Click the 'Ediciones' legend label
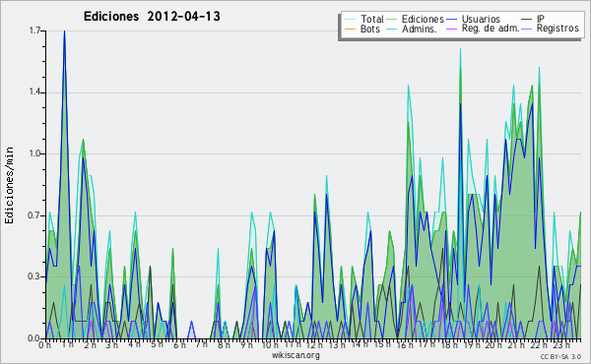Screen dimensions: 591x364 [423, 19]
